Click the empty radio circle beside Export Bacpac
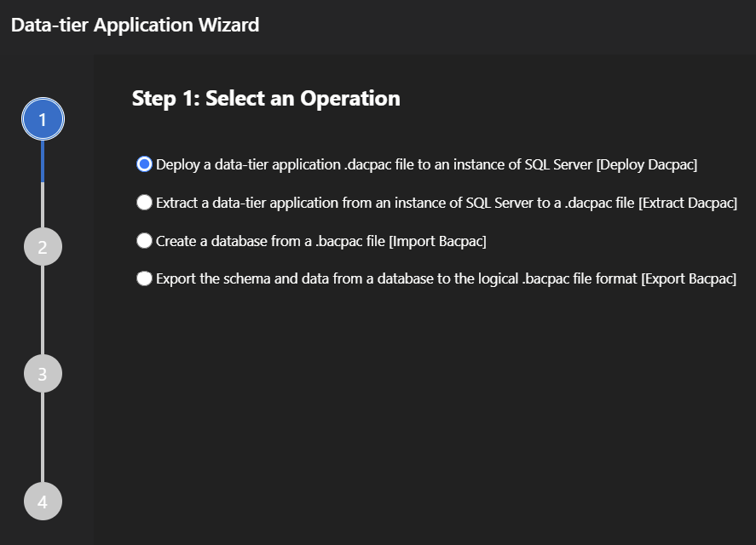 (x=144, y=278)
